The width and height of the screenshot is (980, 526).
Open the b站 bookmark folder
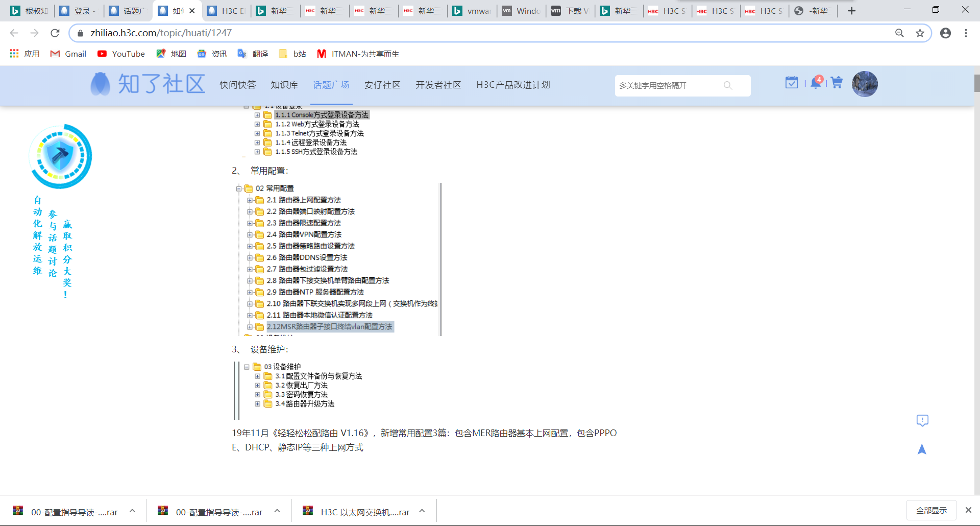tap(292, 54)
